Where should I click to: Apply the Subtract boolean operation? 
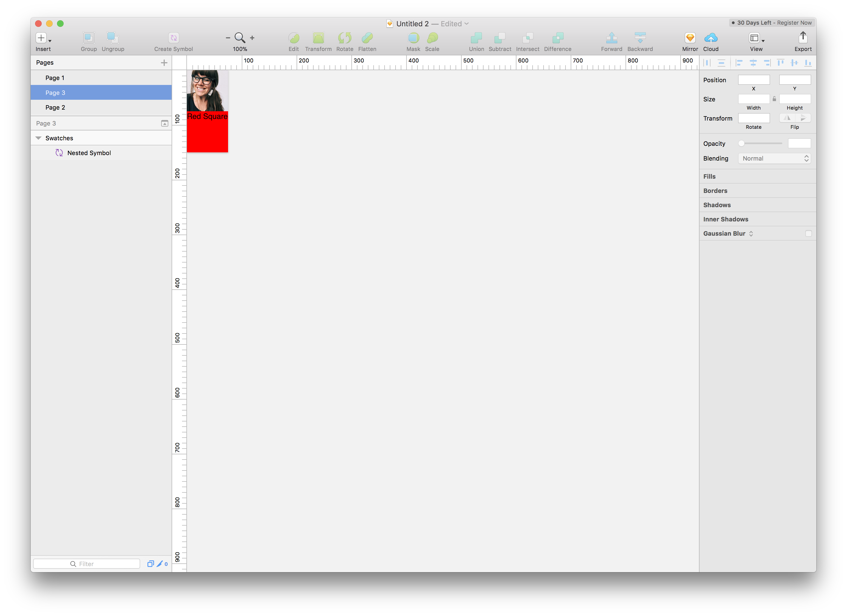(500, 38)
